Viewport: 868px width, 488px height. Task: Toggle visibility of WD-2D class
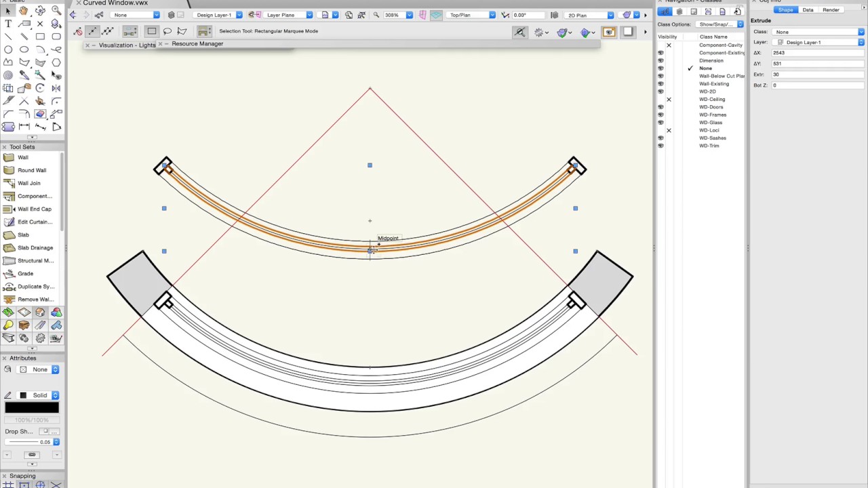coord(660,91)
